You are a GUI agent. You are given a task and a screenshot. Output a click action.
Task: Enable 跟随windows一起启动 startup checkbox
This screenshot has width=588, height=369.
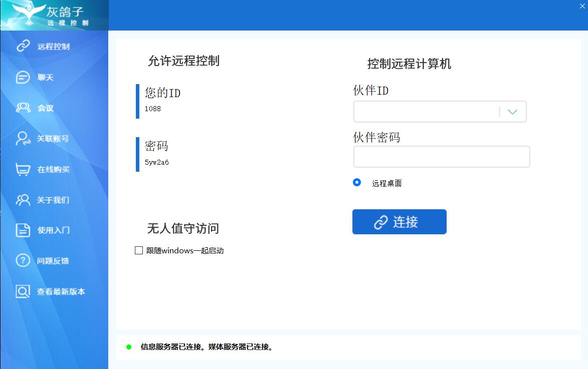[x=139, y=250]
